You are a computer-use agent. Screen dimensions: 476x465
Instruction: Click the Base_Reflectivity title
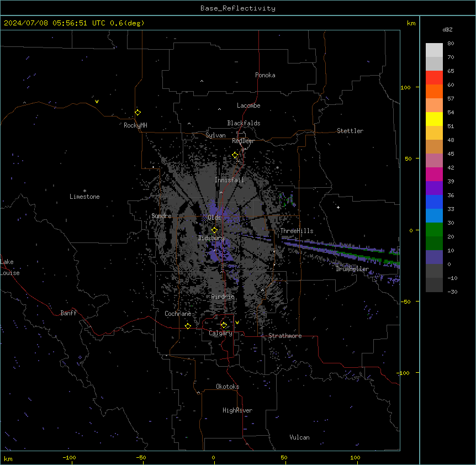[x=238, y=8]
